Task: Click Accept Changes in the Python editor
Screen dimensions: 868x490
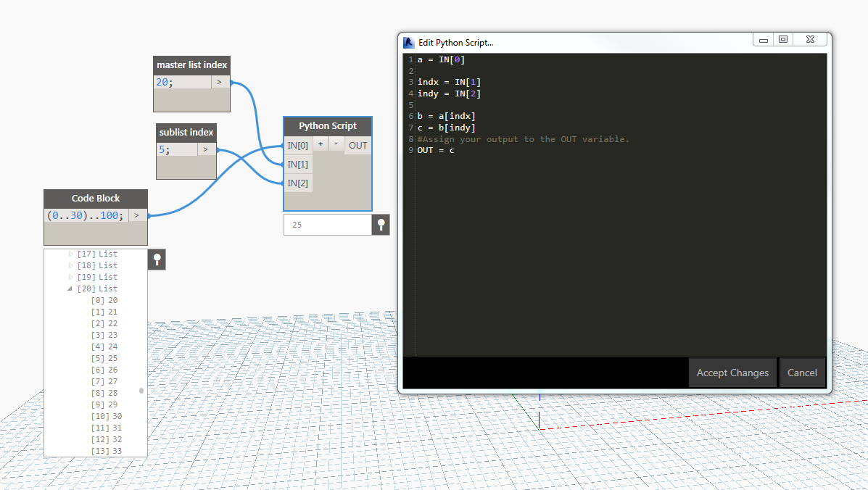Action: 732,373
